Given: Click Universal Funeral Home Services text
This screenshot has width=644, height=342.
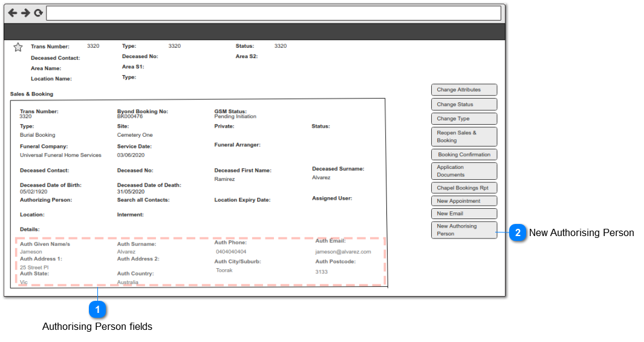Looking at the screenshot, I should tap(60, 155).
